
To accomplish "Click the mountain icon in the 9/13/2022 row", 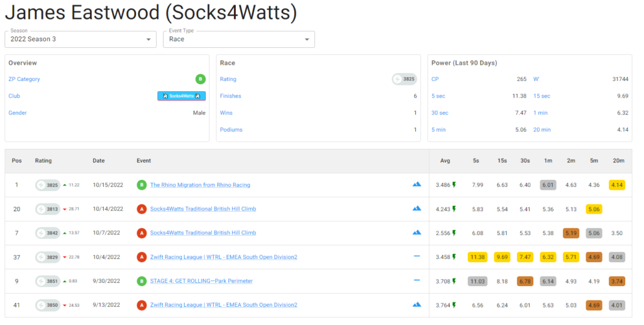I will pyautogui.click(x=416, y=305).
